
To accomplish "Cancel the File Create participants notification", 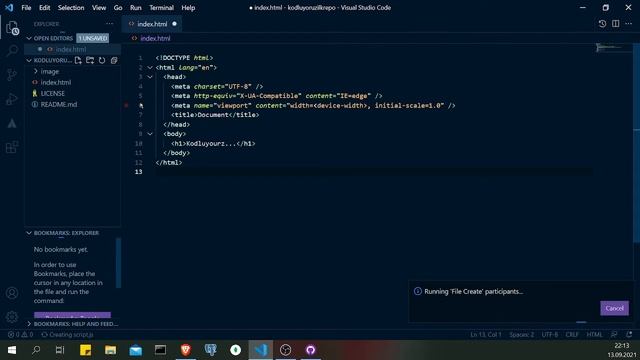I will [614, 308].
